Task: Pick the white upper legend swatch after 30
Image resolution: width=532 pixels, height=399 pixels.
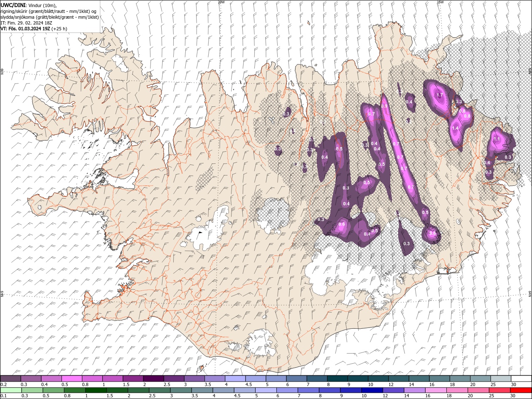Action: 521,379
